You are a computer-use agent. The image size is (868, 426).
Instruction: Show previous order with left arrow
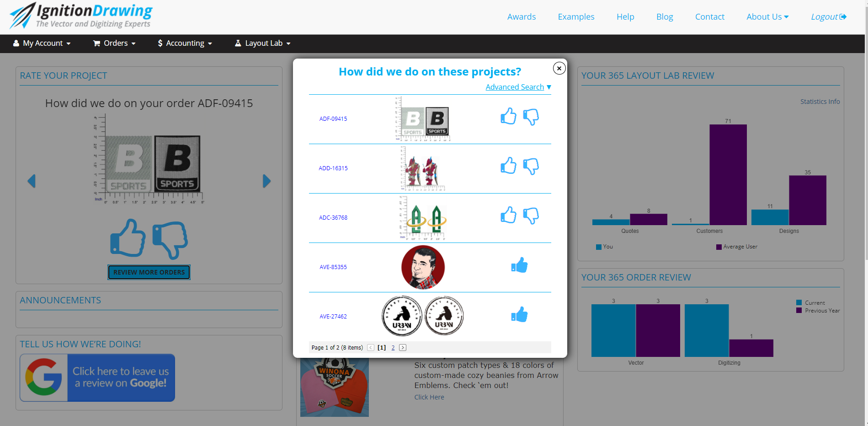point(32,181)
